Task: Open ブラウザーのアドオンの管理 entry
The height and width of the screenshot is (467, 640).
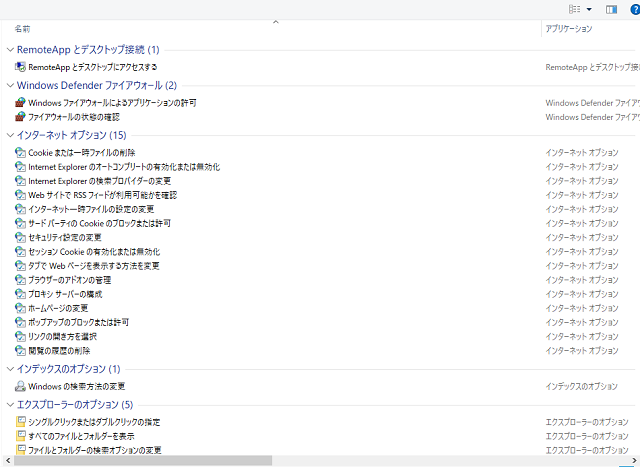Action: [69, 280]
